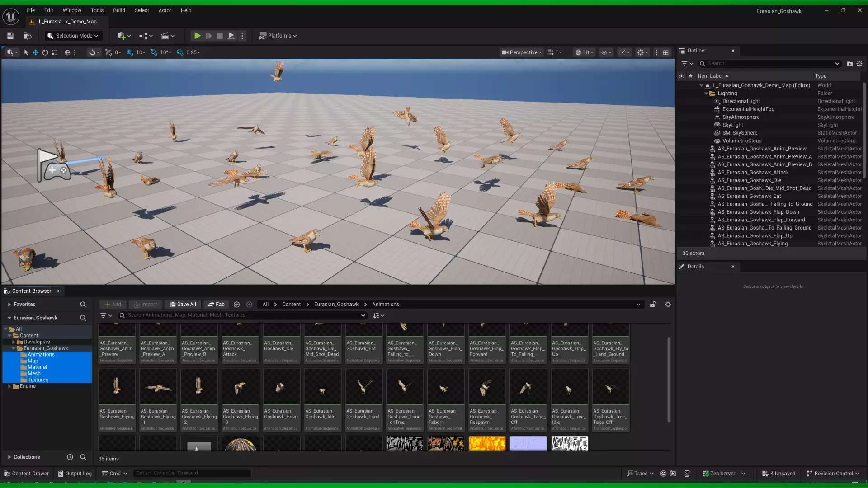Select the translate transform tool
Screen dimensions: 868x488
point(36,52)
